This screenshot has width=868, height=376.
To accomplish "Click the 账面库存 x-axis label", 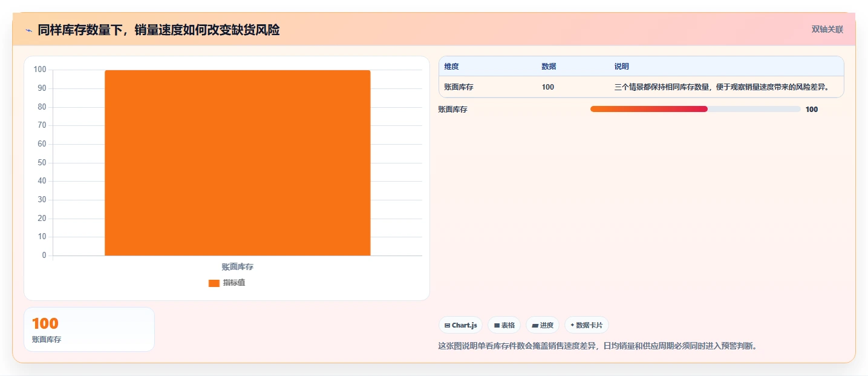I will [x=238, y=267].
